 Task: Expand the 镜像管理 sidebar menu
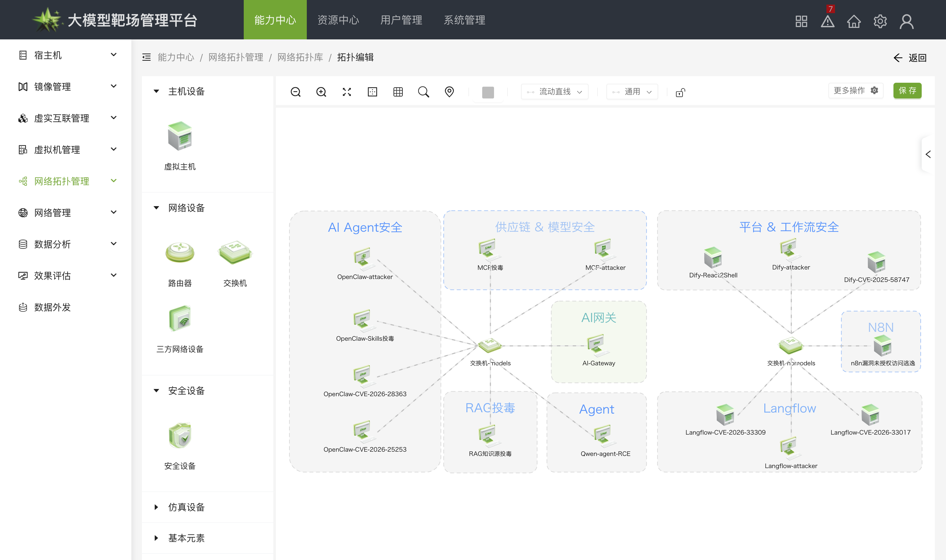[66, 86]
